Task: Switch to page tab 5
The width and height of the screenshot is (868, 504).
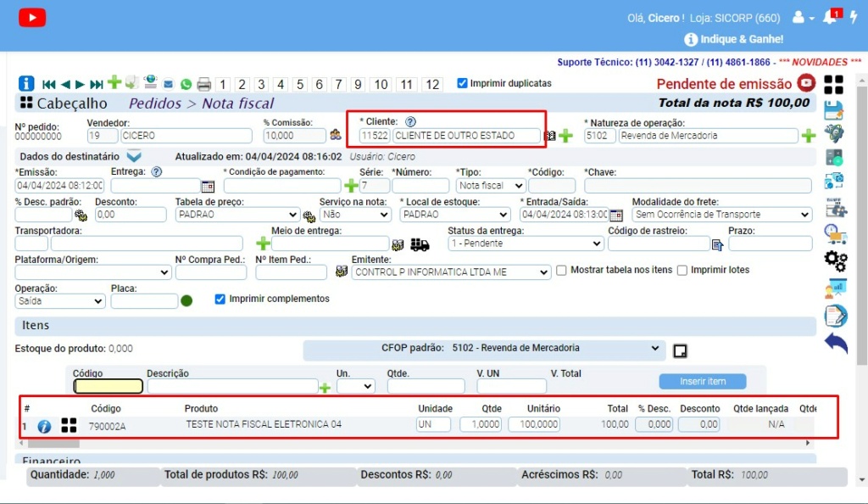Action: pos(300,84)
